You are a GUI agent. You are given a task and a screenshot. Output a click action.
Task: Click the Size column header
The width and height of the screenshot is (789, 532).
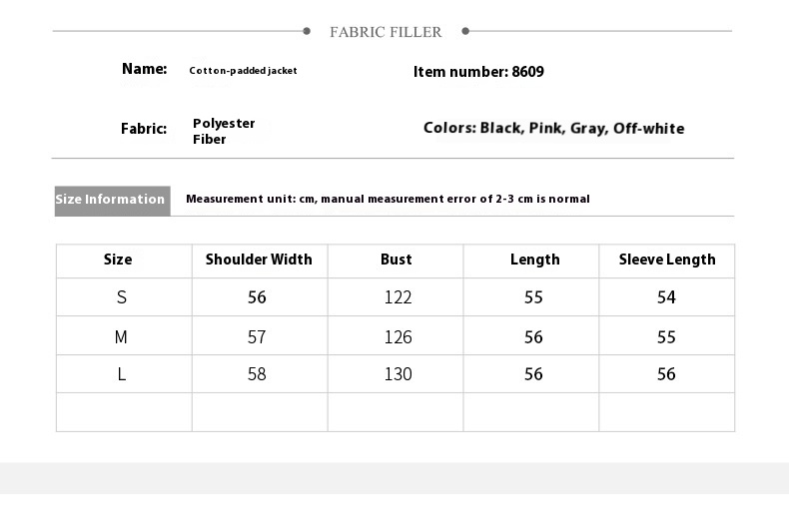tap(118, 260)
